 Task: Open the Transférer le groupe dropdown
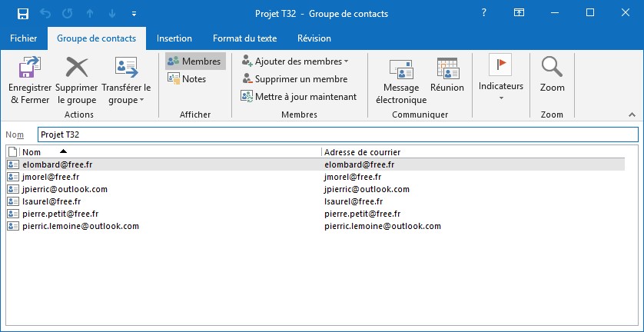126,100
